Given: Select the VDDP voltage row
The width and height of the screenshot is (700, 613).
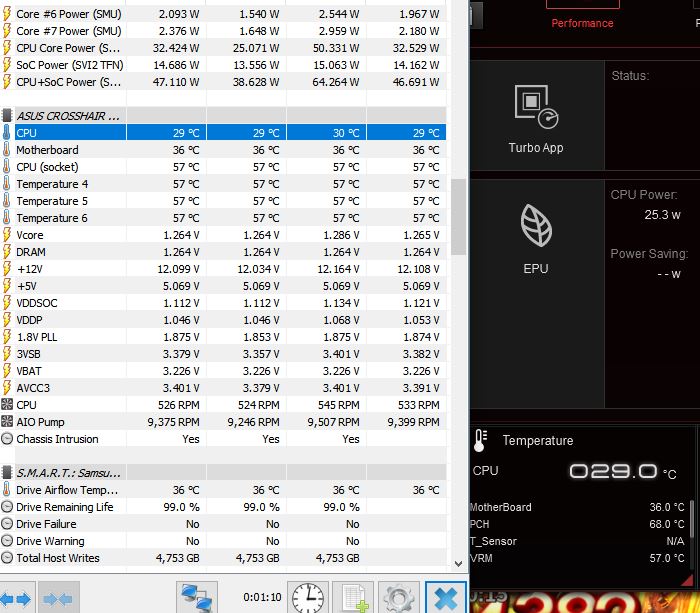Looking at the screenshot, I should 223,320.
